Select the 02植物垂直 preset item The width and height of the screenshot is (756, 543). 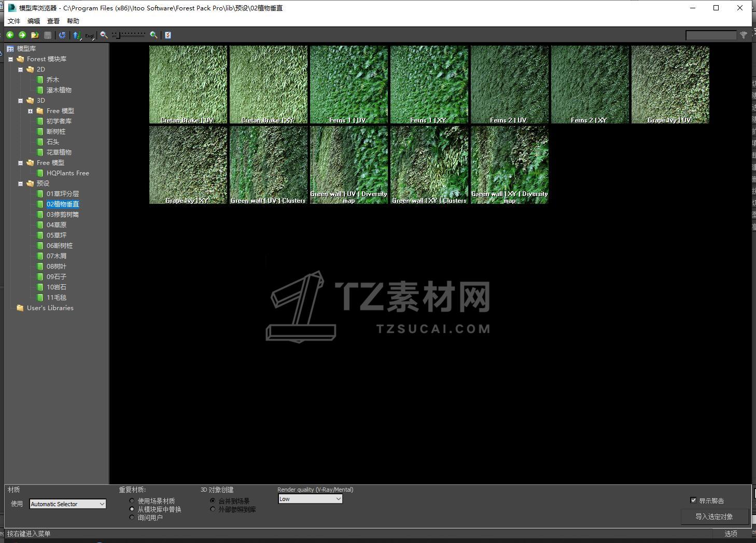[63, 204]
